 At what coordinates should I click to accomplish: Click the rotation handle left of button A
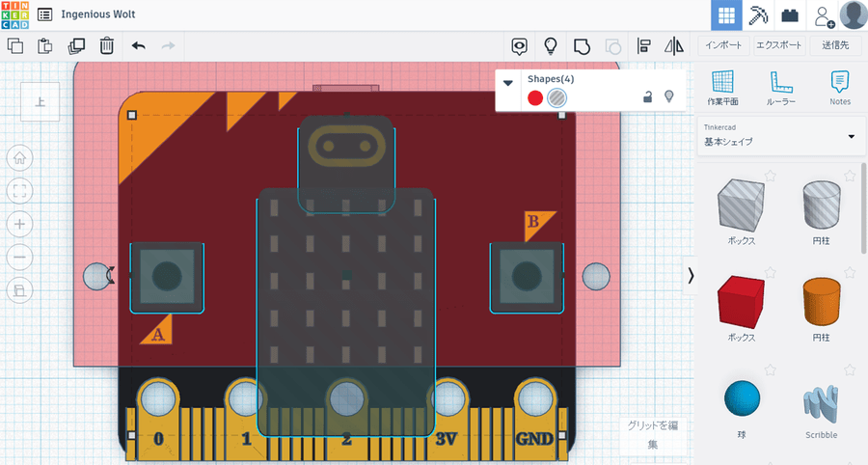click(110, 275)
